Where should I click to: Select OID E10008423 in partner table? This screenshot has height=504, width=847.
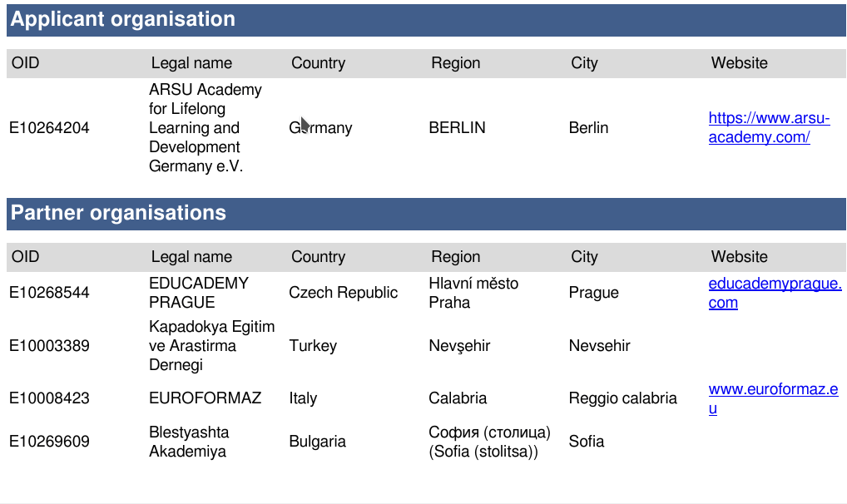[x=49, y=398]
